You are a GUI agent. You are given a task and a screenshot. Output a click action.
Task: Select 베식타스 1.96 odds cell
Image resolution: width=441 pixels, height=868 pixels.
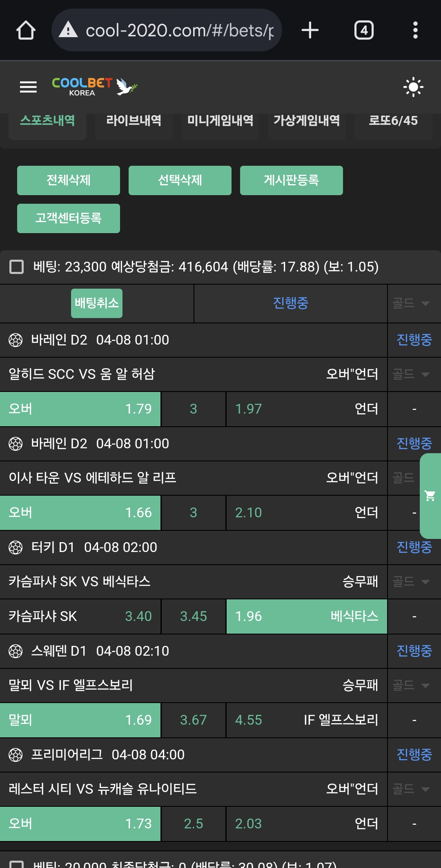(306, 616)
